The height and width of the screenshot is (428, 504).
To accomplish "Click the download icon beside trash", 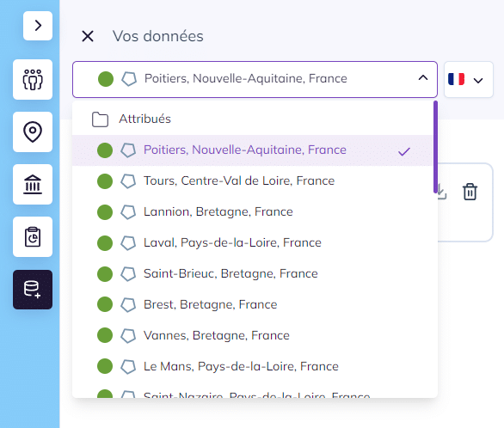I will pyautogui.click(x=442, y=192).
